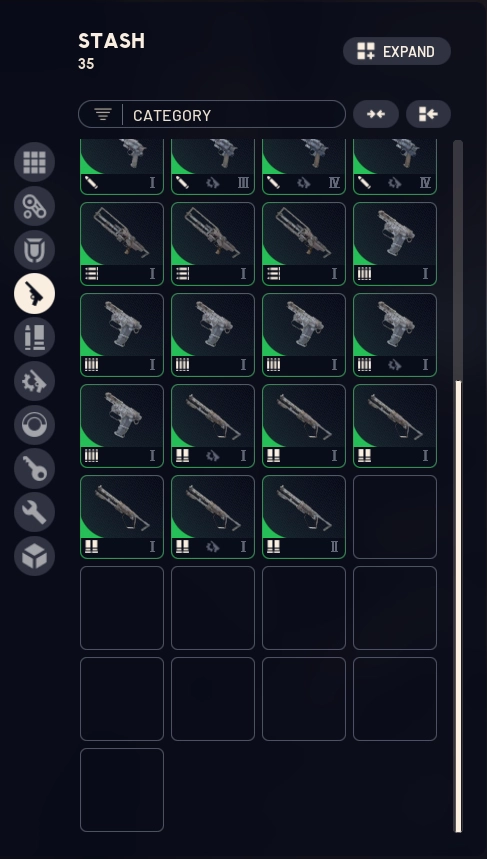This screenshot has height=859, width=487.
Task: Select the gear attachments category icon
Action: point(35,381)
